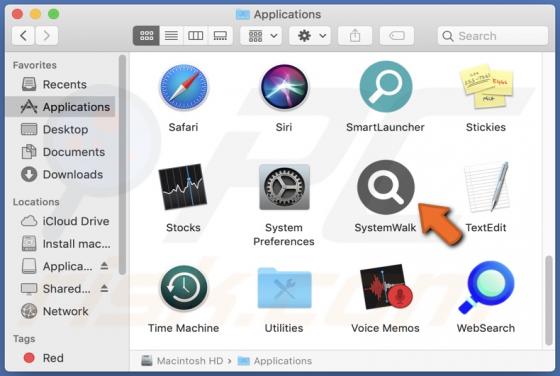Click the Voice Memos name label
This screenshot has height=376, width=560.
[385, 328]
